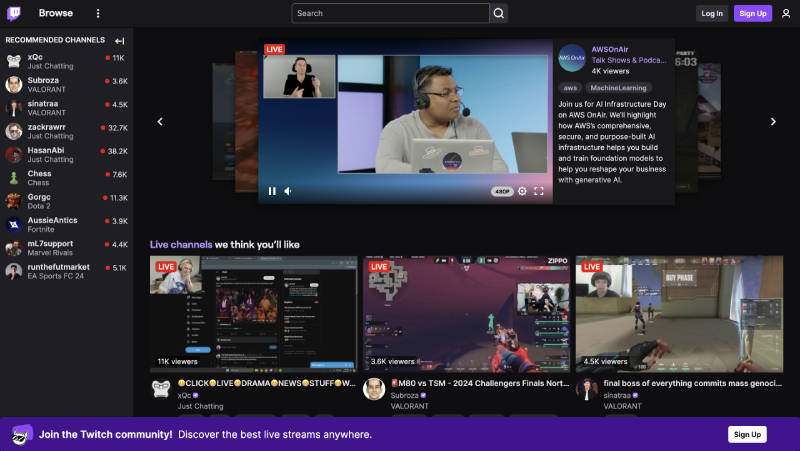Advance to next carousel stream

tap(772, 122)
